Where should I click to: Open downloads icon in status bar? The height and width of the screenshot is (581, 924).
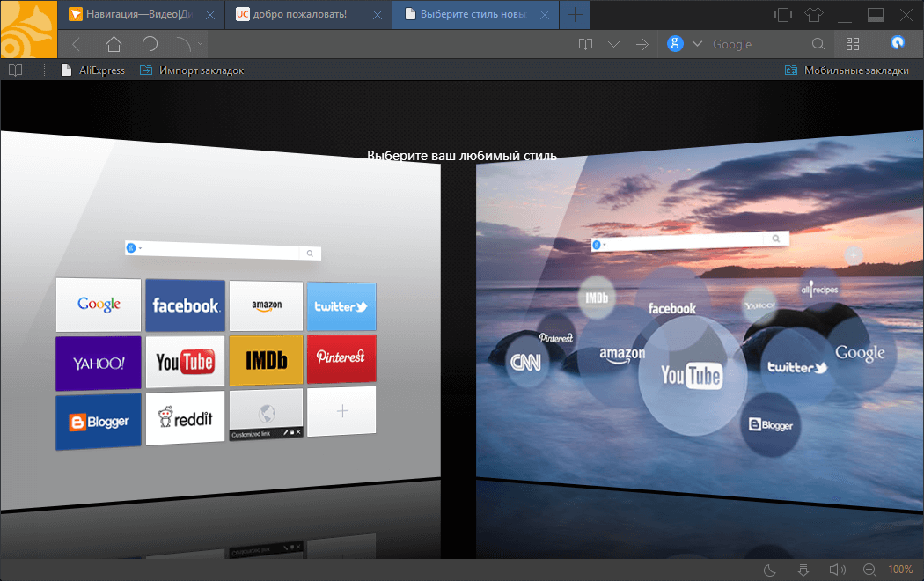click(x=803, y=570)
